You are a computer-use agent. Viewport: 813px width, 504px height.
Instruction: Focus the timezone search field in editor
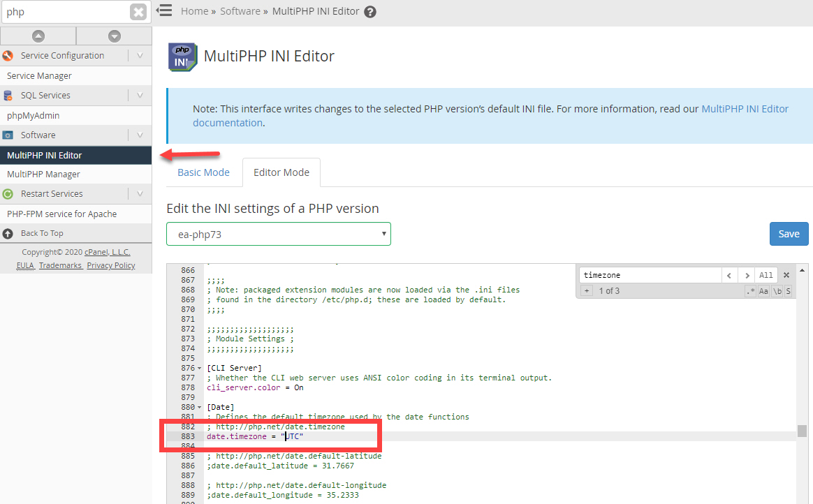[x=650, y=275]
